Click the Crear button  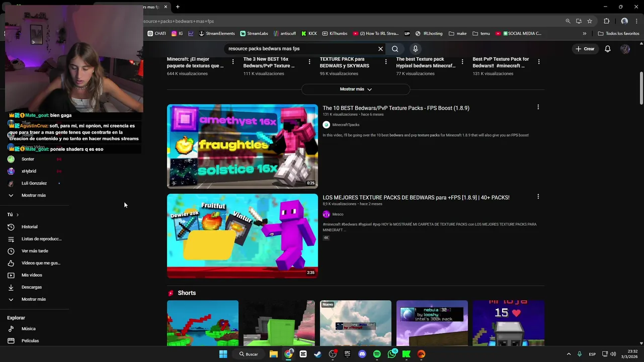pos(585,49)
